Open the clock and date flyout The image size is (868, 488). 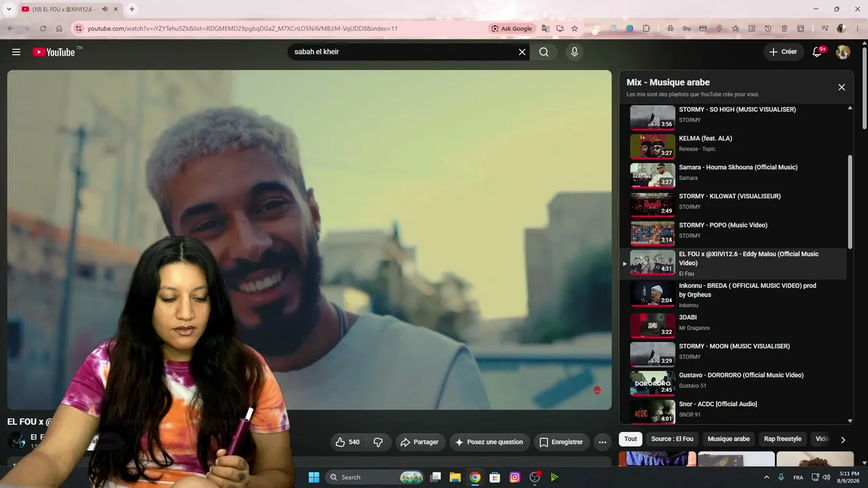849,477
